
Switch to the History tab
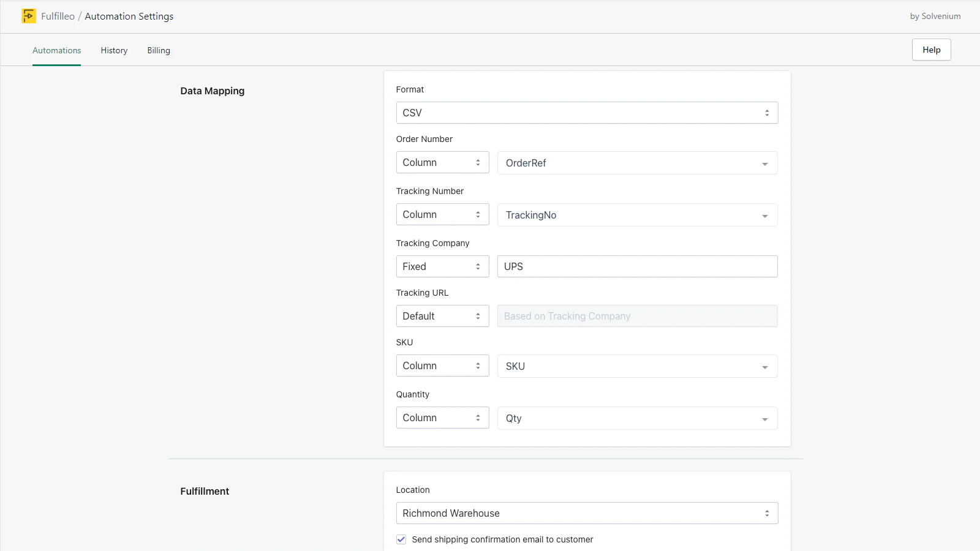click(114, 50)
